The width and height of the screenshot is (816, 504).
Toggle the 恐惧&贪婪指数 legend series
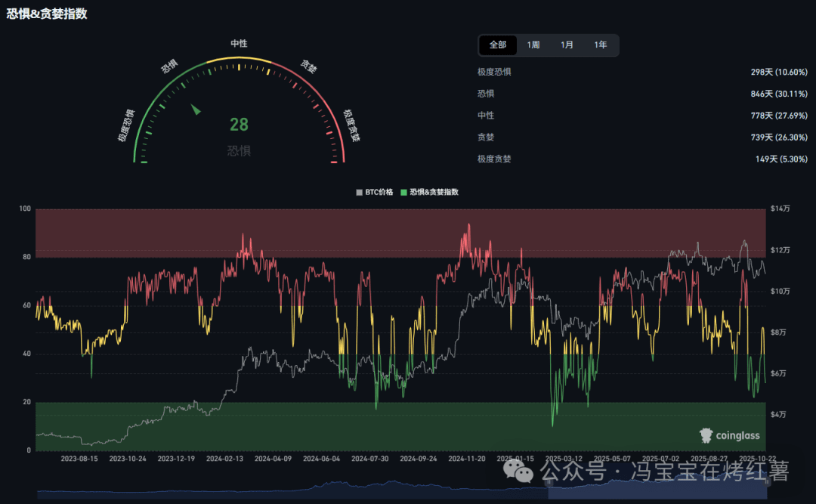pyautogui.click(x=429, y=192)
